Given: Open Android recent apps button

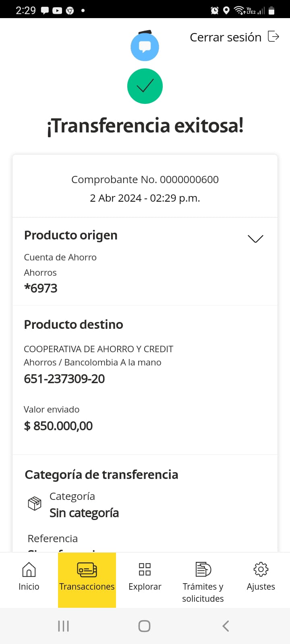Looking at the screenshot, I should (x=64, y=626).
